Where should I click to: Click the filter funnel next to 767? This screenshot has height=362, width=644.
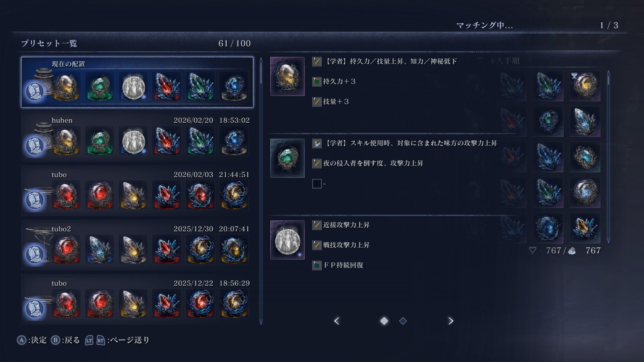tap(533, 251)
